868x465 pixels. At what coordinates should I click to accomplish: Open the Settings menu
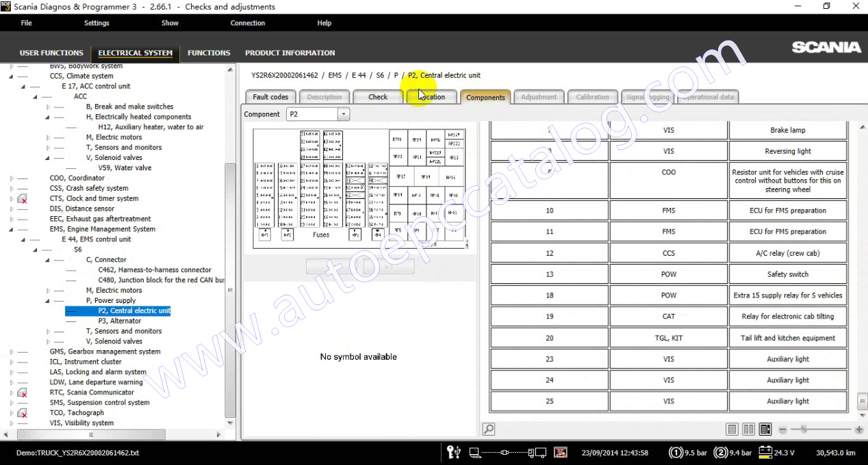pos(97,23)
